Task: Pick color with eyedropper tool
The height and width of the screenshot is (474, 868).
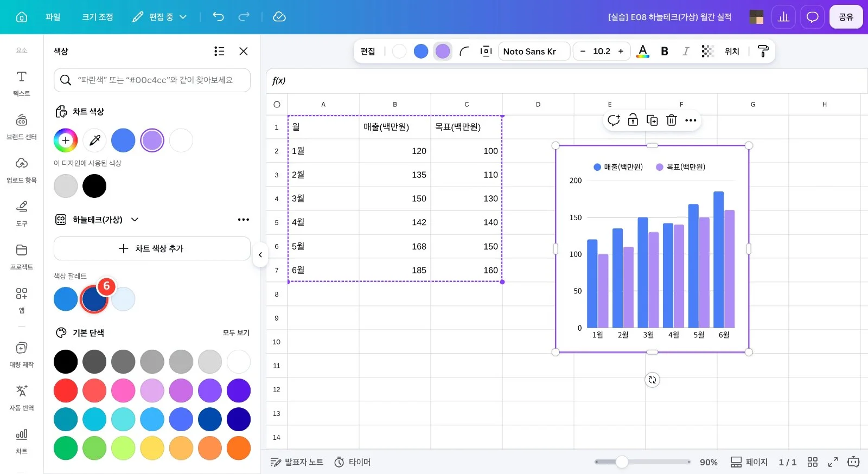Action: (94, 140)
